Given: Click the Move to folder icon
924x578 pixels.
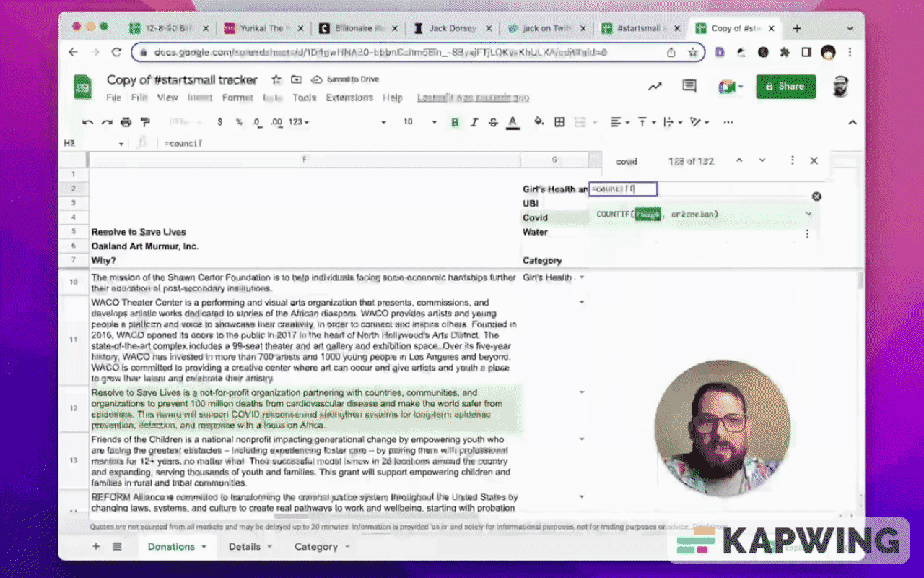Looking at the screenshot, I should point(296,79).
